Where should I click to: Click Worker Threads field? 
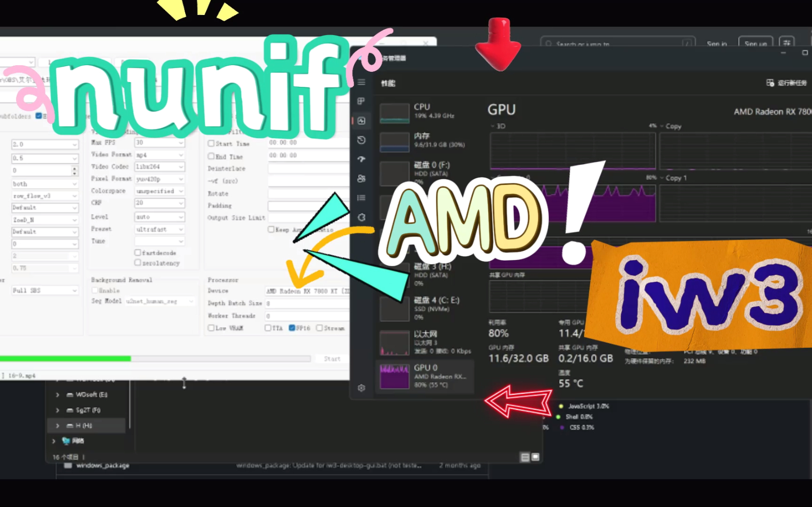(307, 316)
